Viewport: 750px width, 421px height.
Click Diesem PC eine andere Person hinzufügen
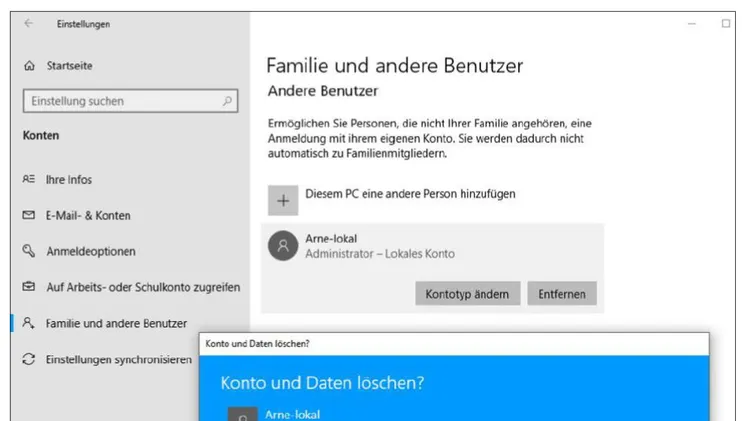pos(410,194)
